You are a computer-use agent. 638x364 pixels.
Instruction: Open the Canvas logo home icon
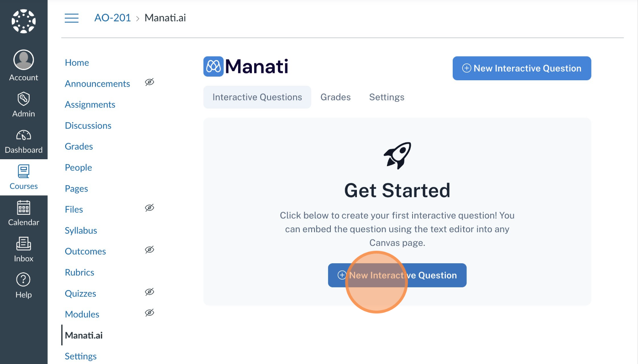[x=24, y=21]
